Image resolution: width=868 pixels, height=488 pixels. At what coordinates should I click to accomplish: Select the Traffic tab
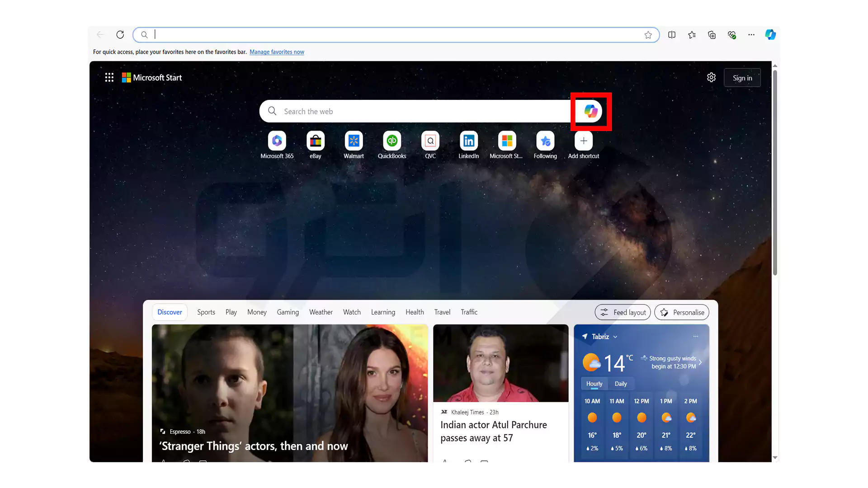pos(469,312)
